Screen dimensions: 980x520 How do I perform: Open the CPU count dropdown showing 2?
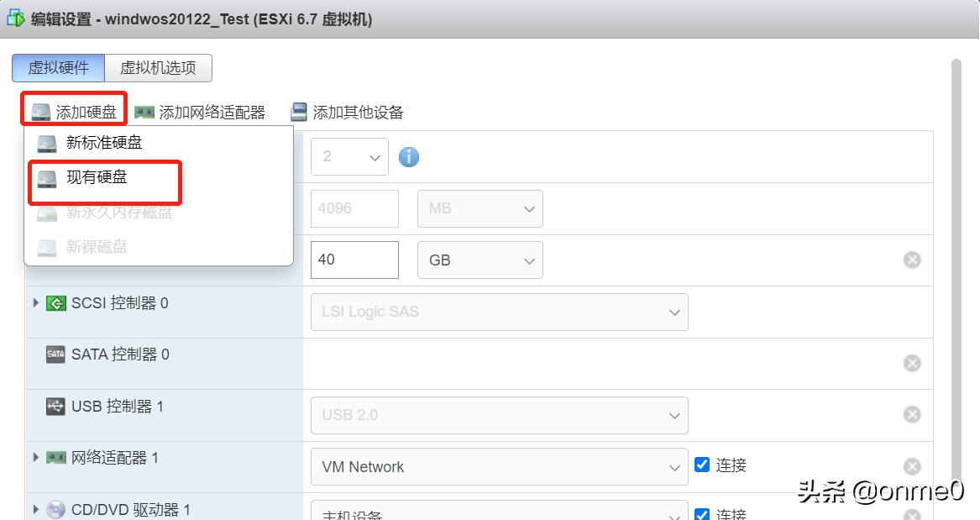349,156
